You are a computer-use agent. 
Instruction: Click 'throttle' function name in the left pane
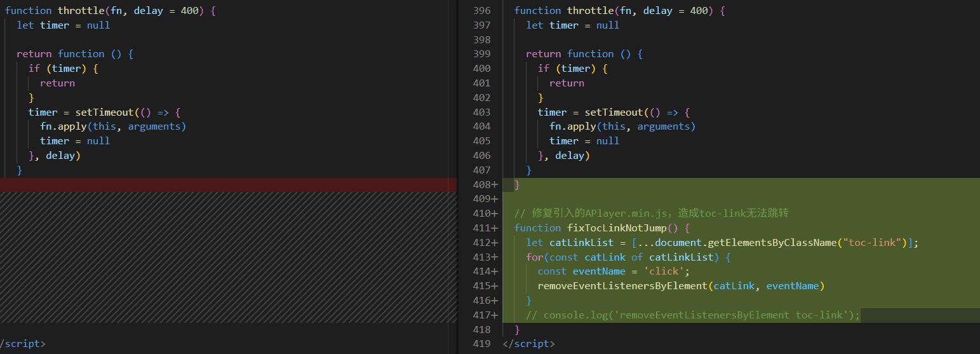[81, 11]
